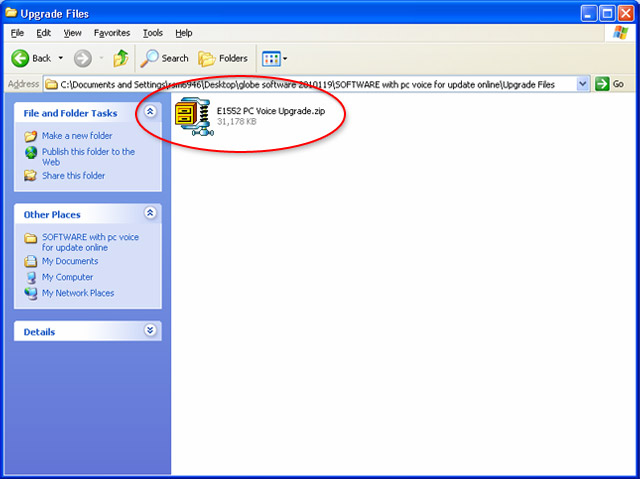The width and height of the screenshot is (640, 479).
Task: Click the Search magnifier toolbar button
Action: (x=165, y=58)
